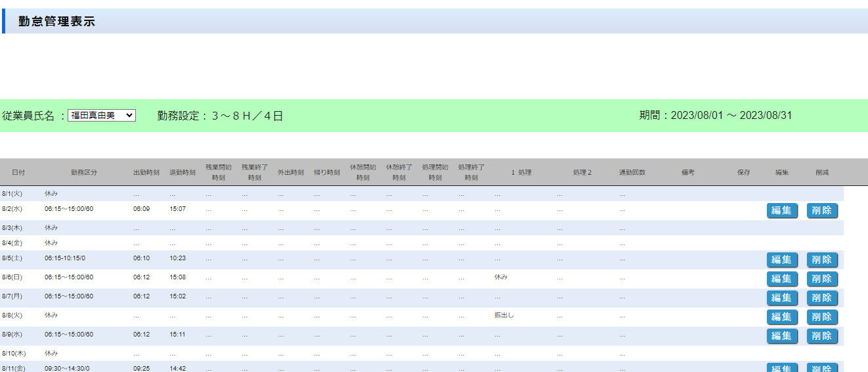Image resolution: width=868 pixels, height=372 pixels.
Task: Delete the 8/8(火) 振出し row
Action: pyautogui.click(x=822, y=317)
